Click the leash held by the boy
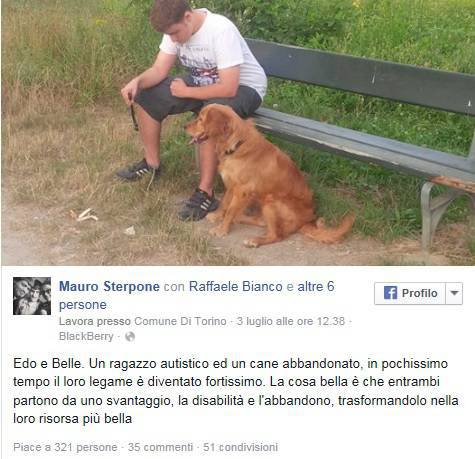Image resolution: width=475 pixels, height=459 pixels. click(133, 113)
